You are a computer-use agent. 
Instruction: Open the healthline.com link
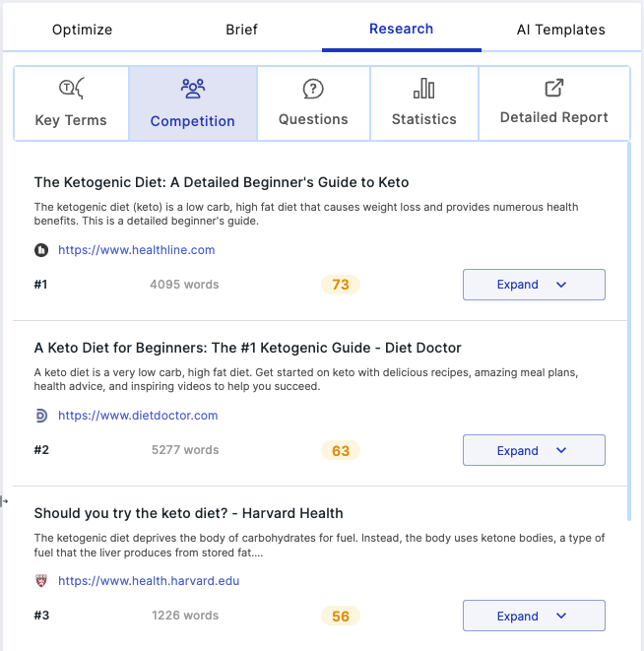tap(137, 250)
